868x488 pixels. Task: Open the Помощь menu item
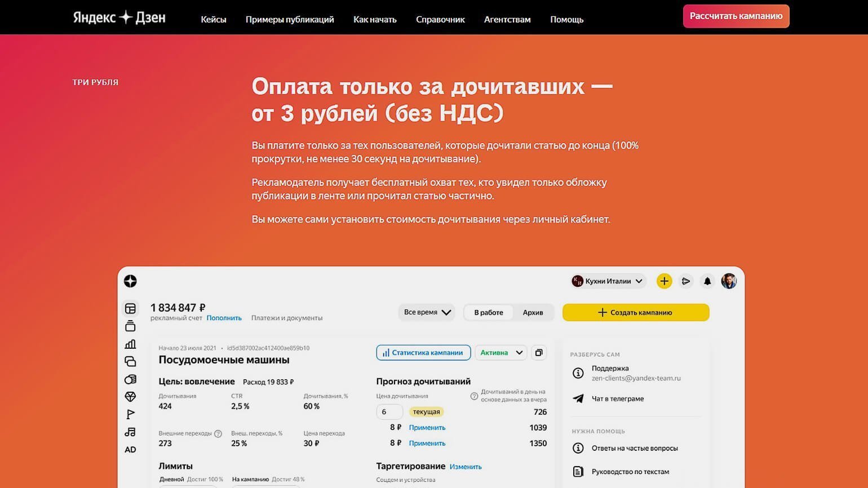pos(566,19)
